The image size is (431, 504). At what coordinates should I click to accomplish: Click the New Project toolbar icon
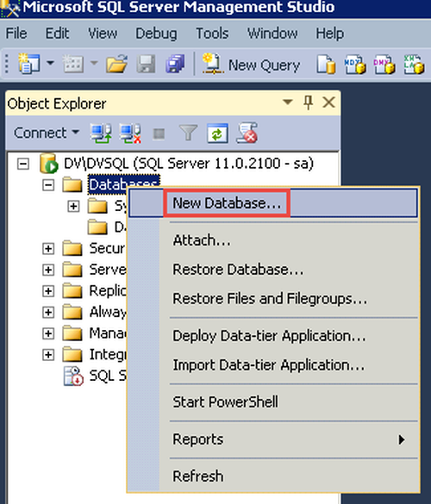pyautogui.click(x=29, y=64)
